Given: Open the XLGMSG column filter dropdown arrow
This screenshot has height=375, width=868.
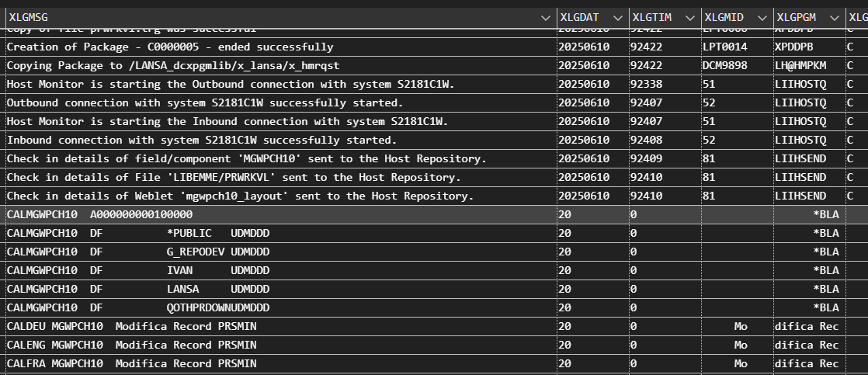Looking at the screenshot, I should tap(545, 17).
